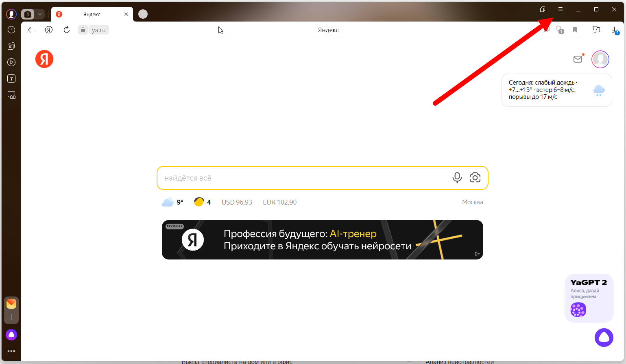The width and height of the screenshot is (626, 364).
Task: Open the user account avatar on the page
Action: pyautogui.click(x=600, y=59)
